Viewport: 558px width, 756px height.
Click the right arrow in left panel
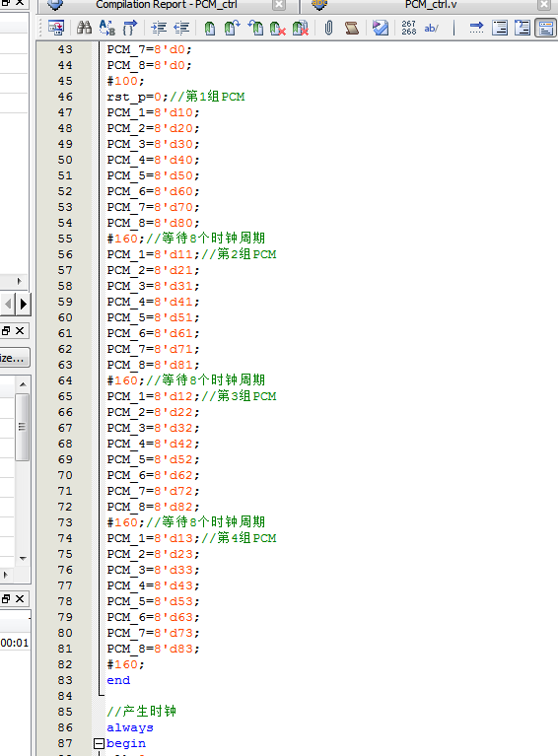23,304
